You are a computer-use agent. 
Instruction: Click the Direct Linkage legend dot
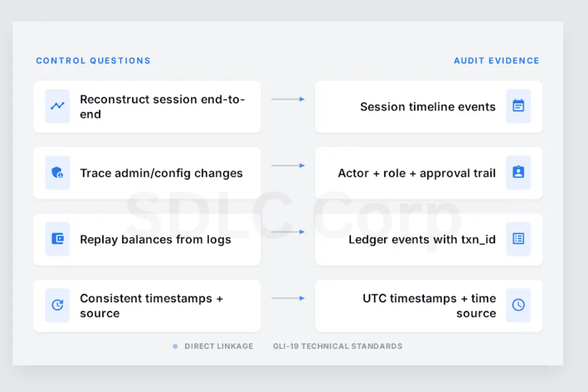point(175,346)
